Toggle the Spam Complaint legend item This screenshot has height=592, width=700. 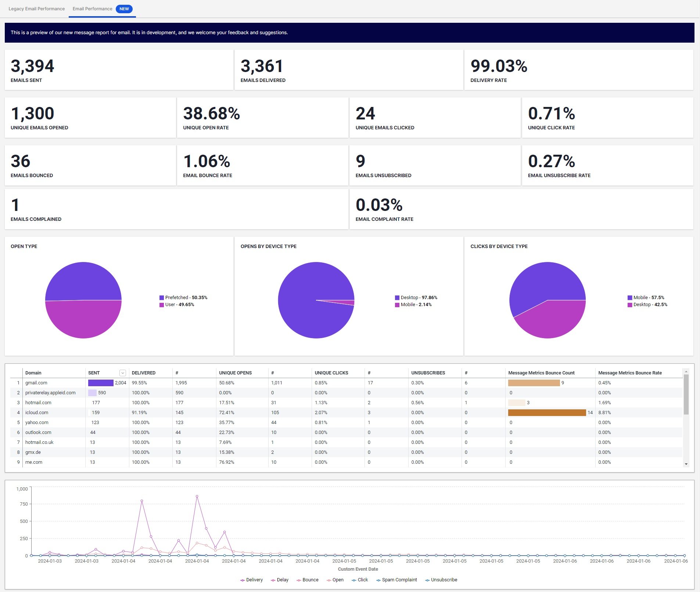(396, 580)
